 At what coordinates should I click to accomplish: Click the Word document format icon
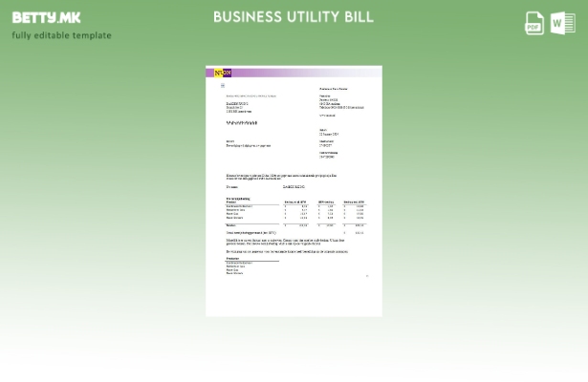tap(562, 23)
